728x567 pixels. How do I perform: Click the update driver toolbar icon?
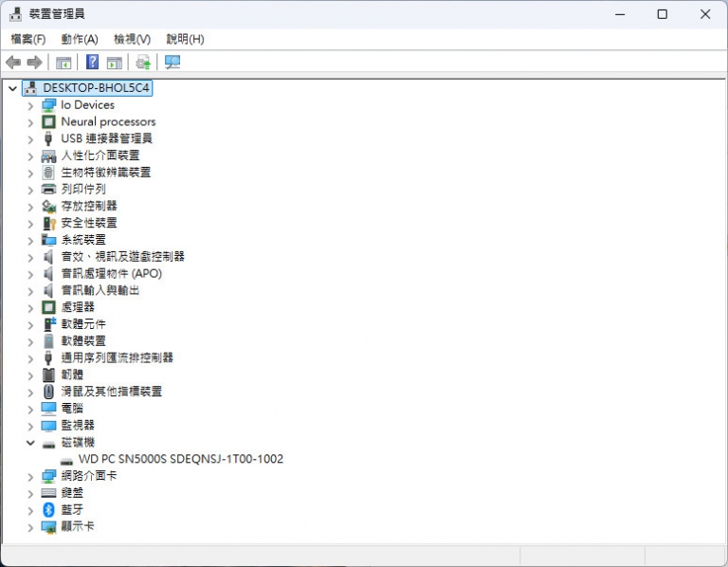pyautogui.click(x=143, y=63)
